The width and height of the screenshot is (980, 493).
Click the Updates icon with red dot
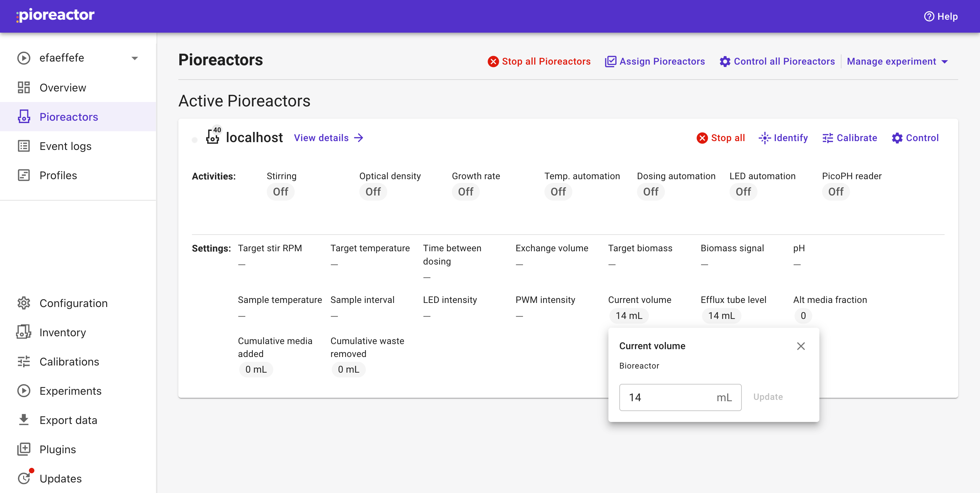(24, 477)
